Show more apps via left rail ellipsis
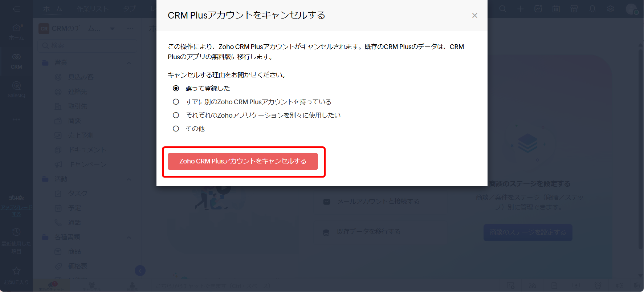The height and width of the screenshot is (292, 644). [x=16, y=119]
